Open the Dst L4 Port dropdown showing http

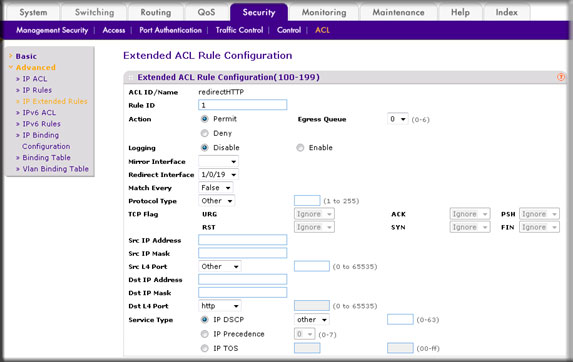(x=220, y=306)
